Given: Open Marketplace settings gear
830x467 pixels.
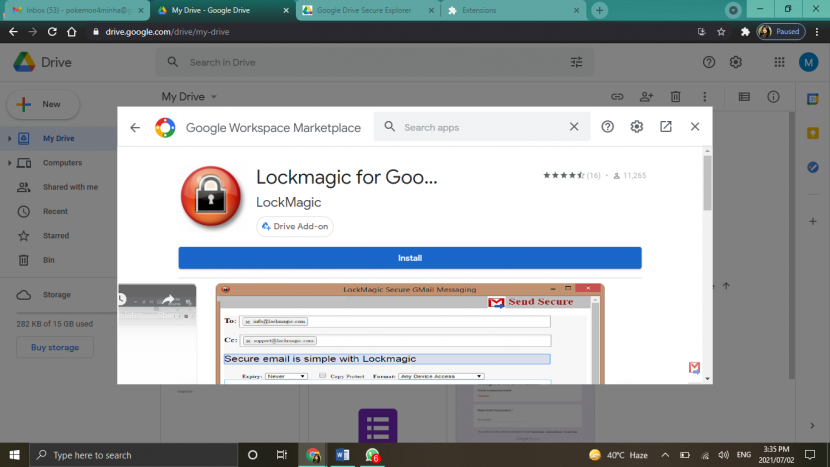Looking at the screenshot, I should pos(636,127).
